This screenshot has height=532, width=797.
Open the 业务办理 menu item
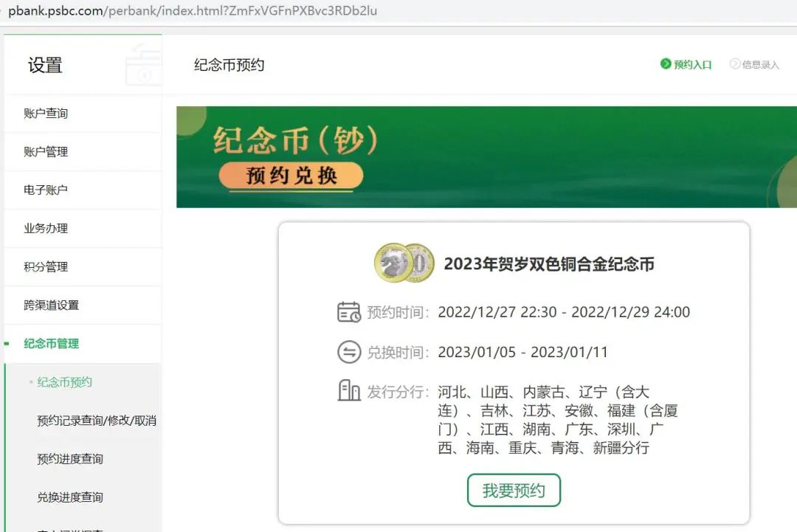46,228
